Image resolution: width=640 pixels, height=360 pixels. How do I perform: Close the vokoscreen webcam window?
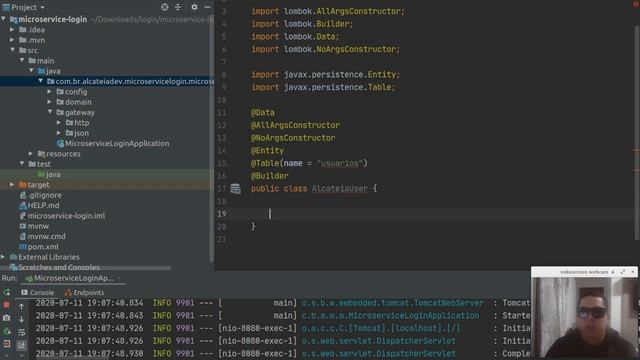pos(633,272)
